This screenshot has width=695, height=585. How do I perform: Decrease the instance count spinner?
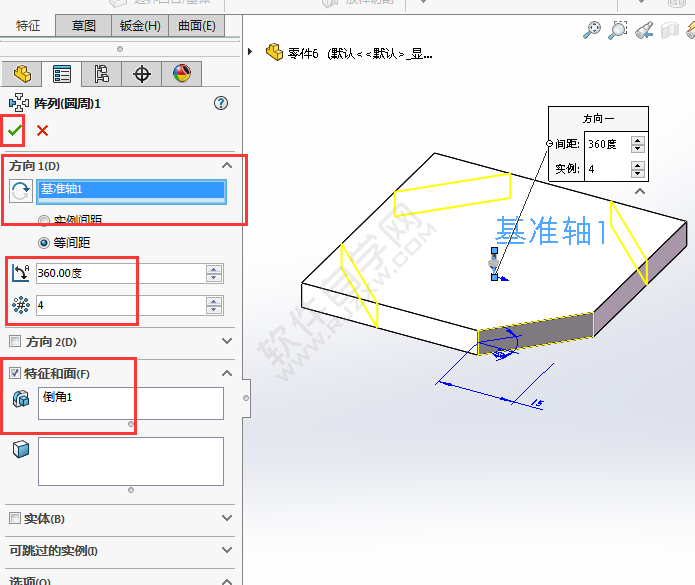(x=214, y=310)
